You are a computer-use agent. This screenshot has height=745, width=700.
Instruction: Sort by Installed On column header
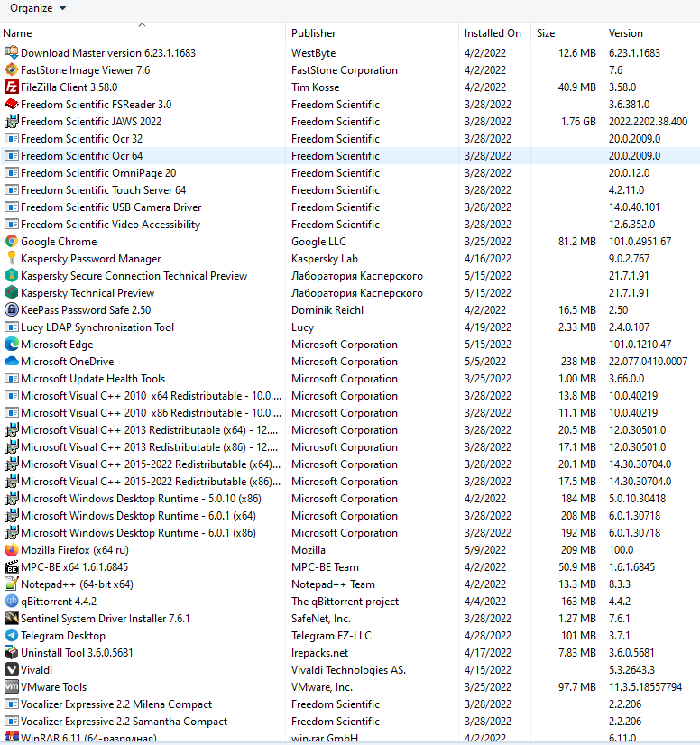point(493,33)
